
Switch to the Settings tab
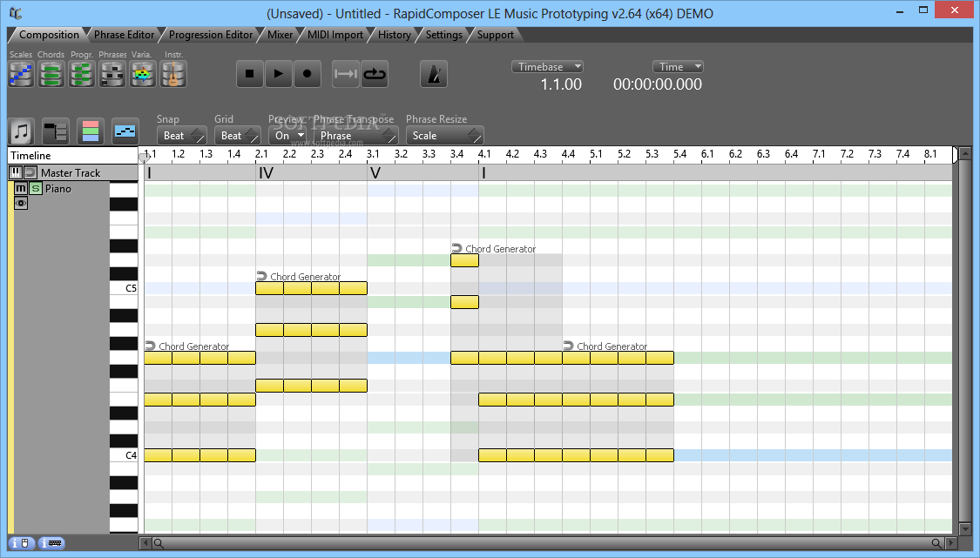[443, 35]
